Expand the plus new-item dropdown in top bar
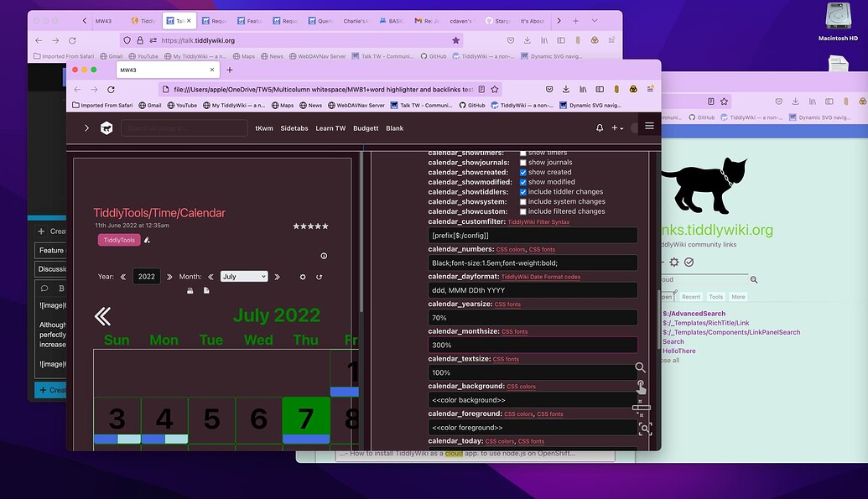This screenshot has width=868, height=499. coord(617,128)
